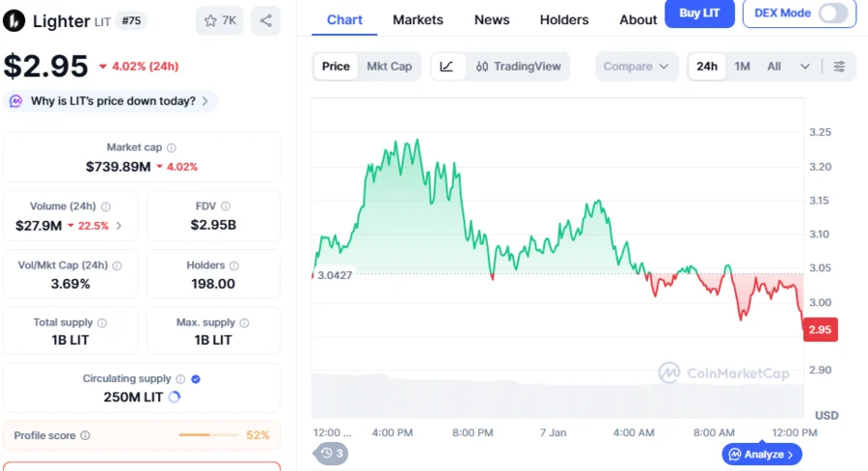The height and width of the screenshot is (471, 868).
Task: Select the 1M time range
Action: pos(742,67)
